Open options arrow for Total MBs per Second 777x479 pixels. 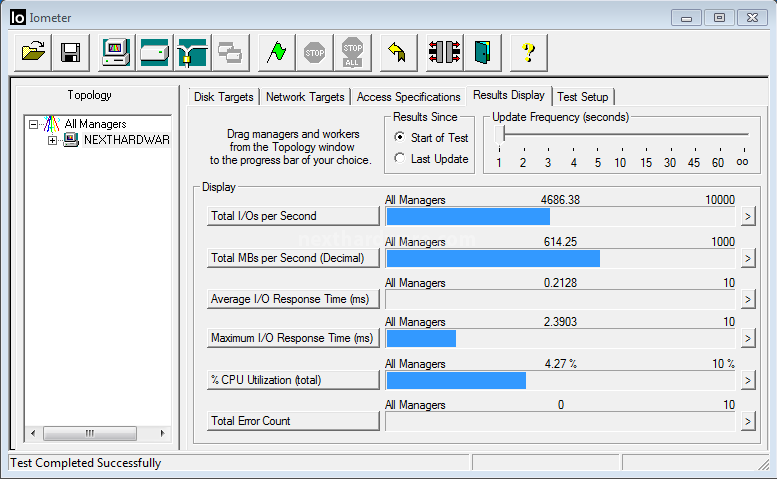tap(748, 259)
